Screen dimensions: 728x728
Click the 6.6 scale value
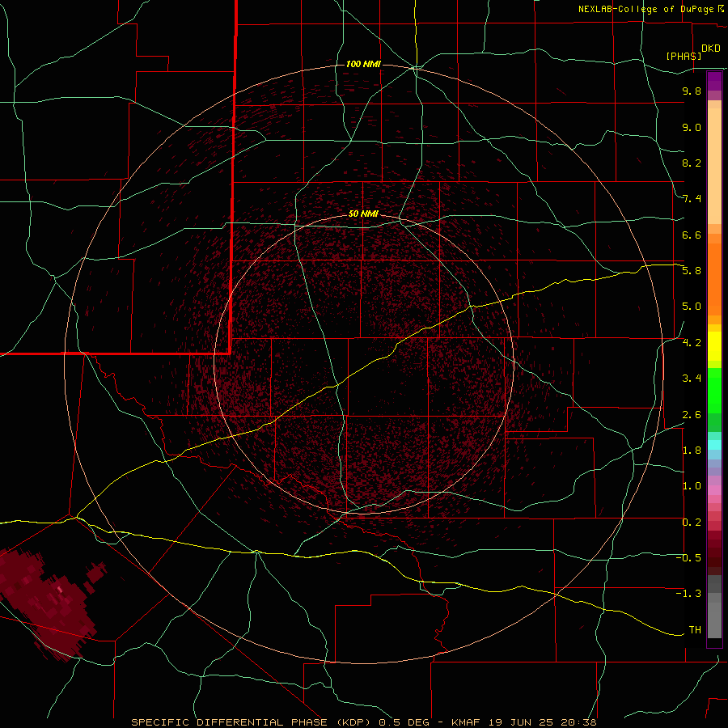692,235
